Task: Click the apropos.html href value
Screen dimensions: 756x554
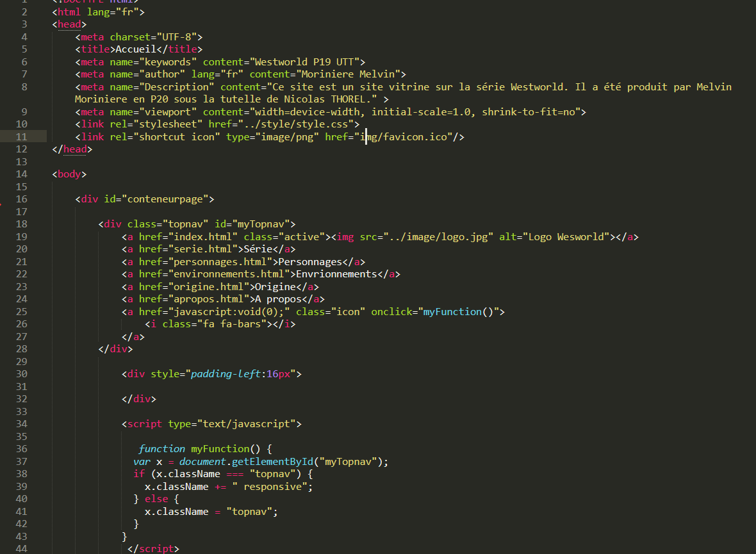Action: (209, 299)
